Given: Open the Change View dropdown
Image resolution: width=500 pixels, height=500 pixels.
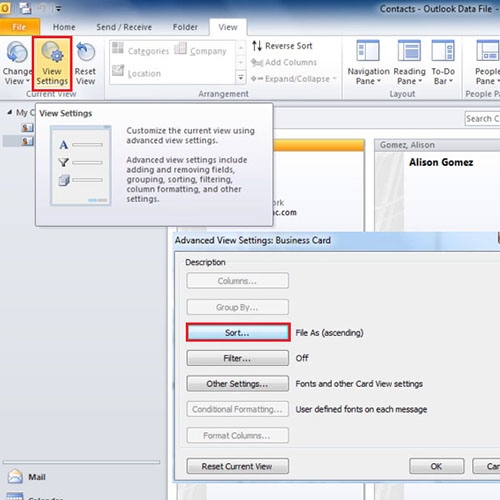Looking at the screenshot, I should pos(17,63).
